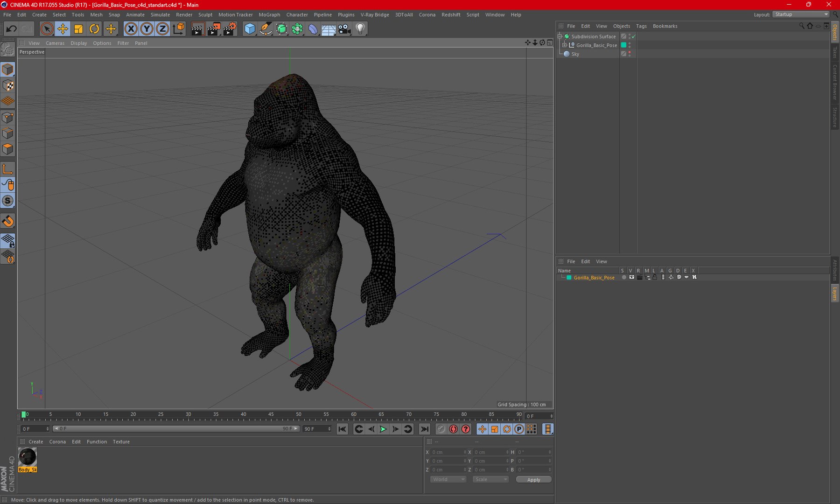Open the Character menu
Image resolution: width=840 pixels, height=504 pixels.
[x=297, y=14]
